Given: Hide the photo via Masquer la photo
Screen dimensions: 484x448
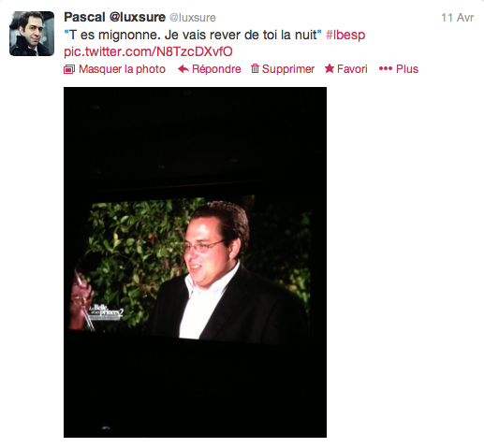Looking at the screenshot, I should (122, 69).
